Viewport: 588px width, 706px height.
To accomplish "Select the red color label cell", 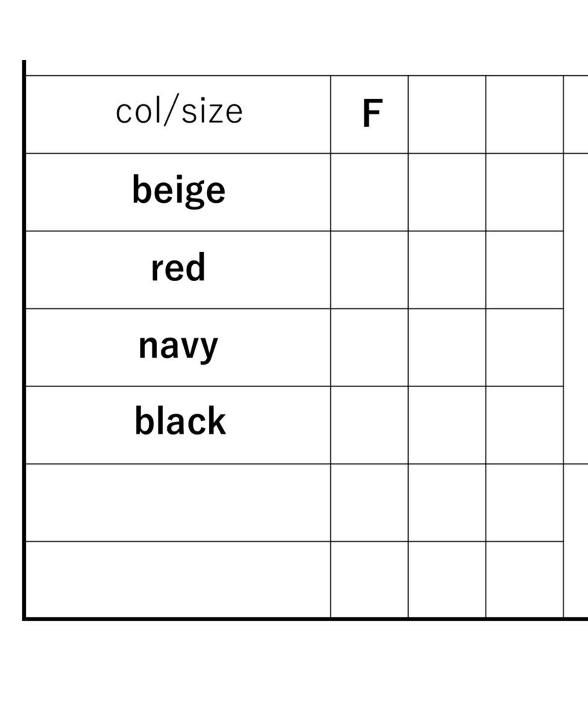I will [178, 270].
